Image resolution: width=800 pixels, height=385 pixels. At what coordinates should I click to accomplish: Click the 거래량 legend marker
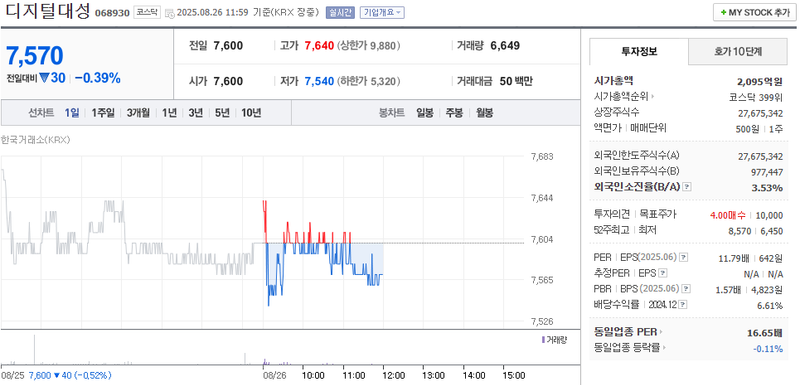tap(543, 340)
